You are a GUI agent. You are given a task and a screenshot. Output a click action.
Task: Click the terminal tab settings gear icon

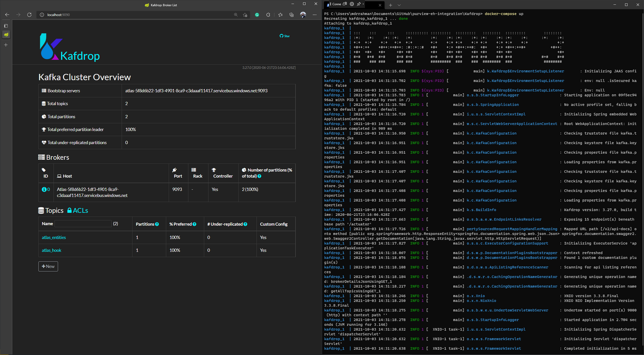tap(352, 4)
